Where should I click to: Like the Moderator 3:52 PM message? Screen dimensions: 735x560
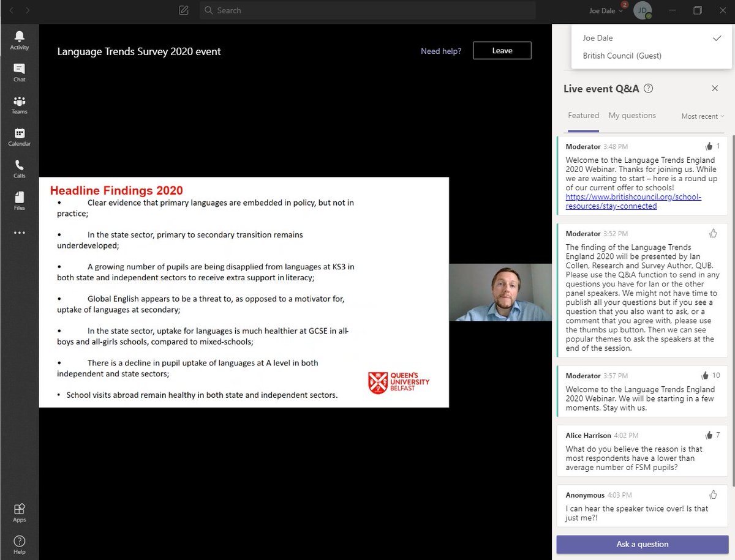pos(713,233)
